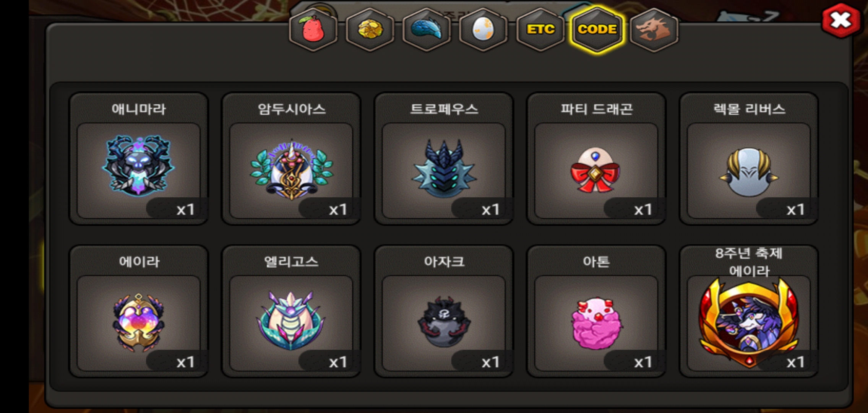Close the inventory with red X
Image resolution: width=868 pixels, height=413 pixels.
(840, 21)
